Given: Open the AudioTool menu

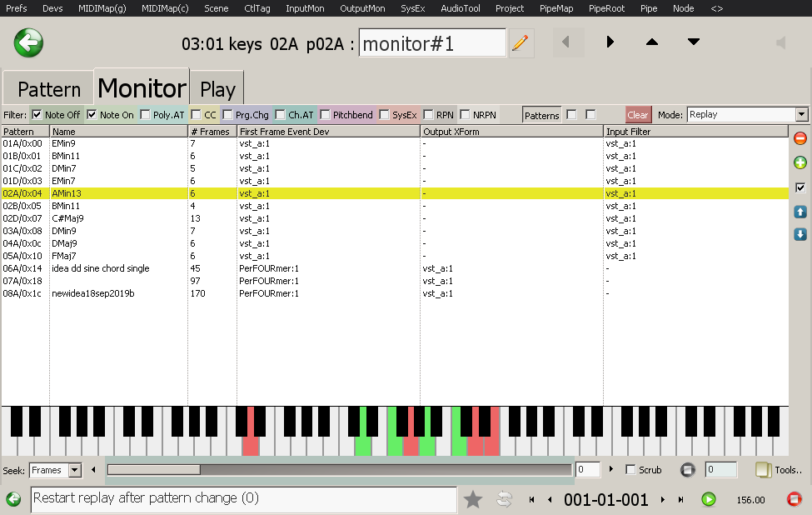Looking at the screenshot, I should point(460,8).
